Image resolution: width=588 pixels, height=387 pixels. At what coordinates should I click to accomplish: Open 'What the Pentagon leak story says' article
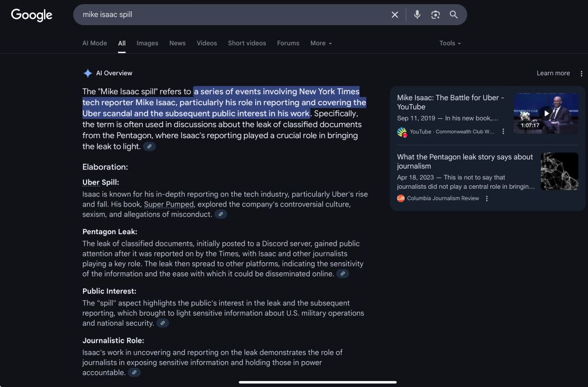click(x=465, y=162)
